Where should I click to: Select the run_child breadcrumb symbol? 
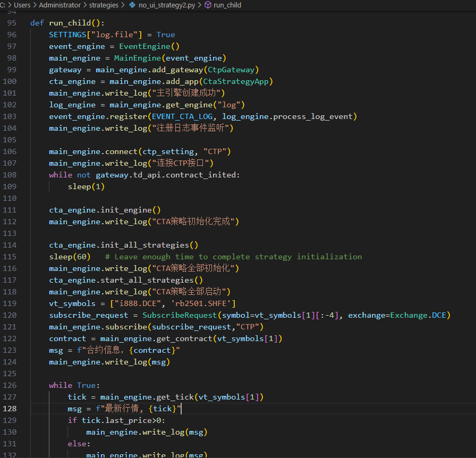(227, 5)
